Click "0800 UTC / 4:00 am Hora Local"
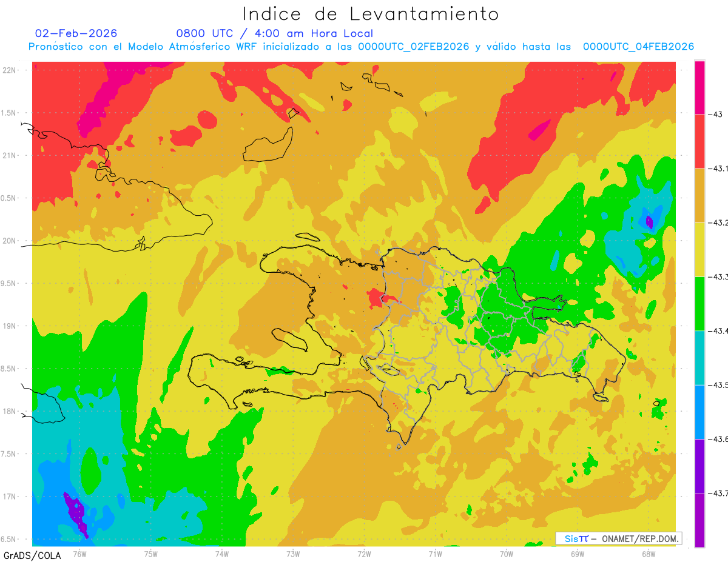 click(274, 33)
